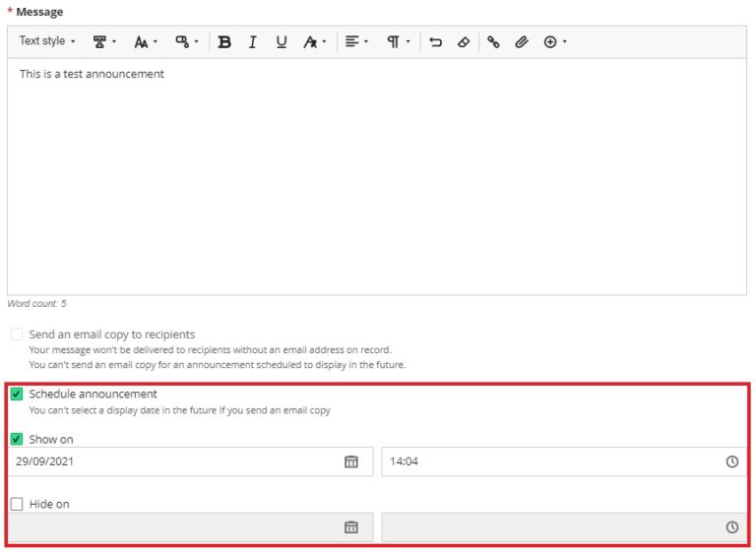This screenshot has height=550, width=756.
Task: Click the undo icon
Action: pos(435,42)
